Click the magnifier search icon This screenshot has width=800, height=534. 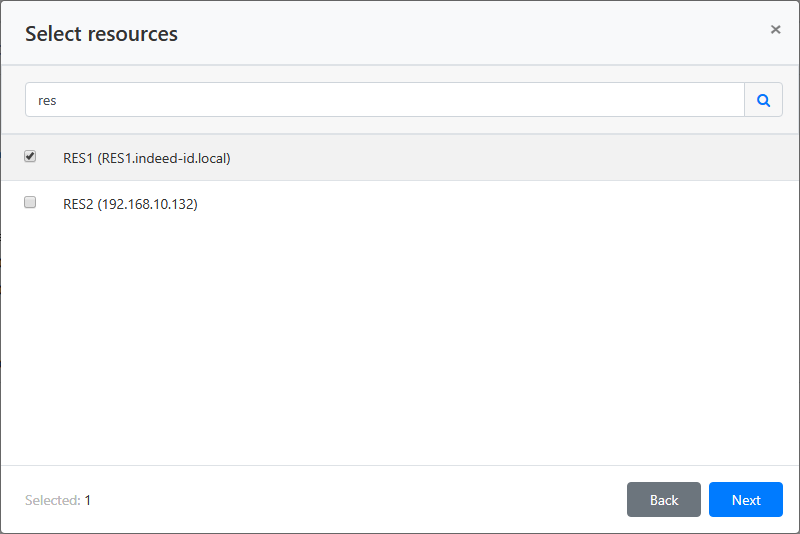pyautogui.click(x=763, y=100)
